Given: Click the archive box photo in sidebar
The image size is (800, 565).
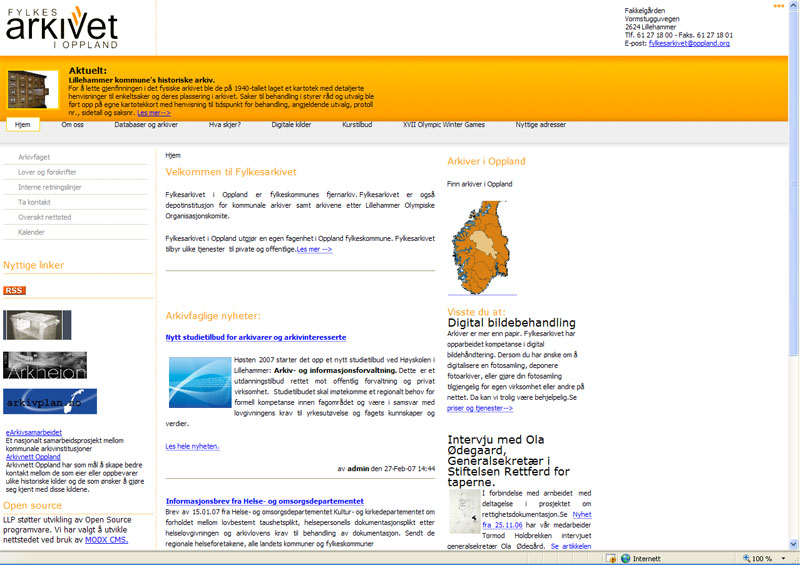Looking at the screenshot, I should [37, 325].
